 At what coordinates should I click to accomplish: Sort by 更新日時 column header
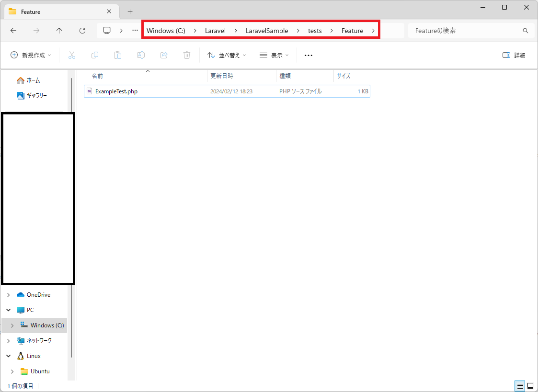[222, 76]
